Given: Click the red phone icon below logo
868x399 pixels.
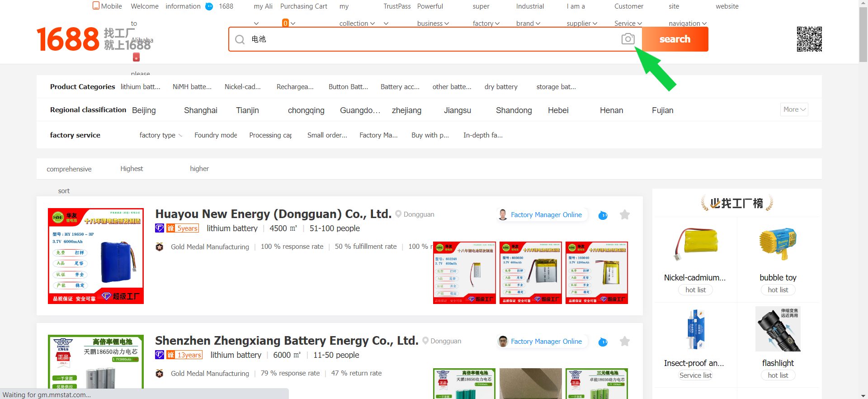Looking at the screenshot, I should pyautogui.click(x=136, y=57).
